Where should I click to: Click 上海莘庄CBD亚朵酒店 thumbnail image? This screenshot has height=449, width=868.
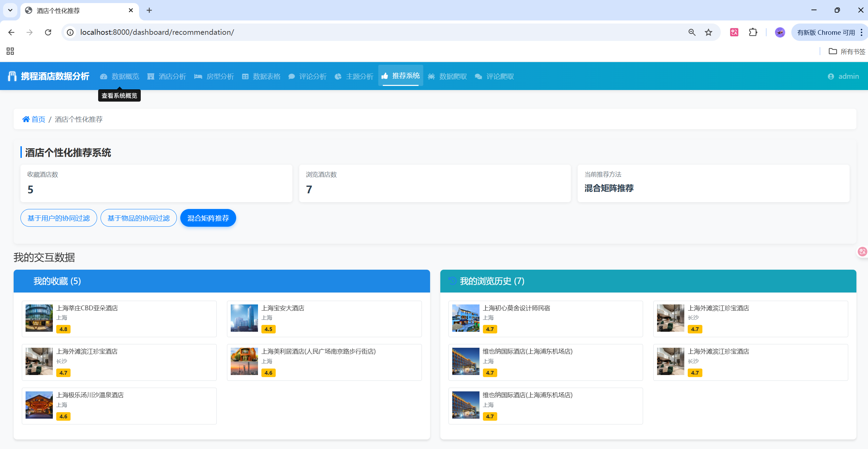click(39, 318)
